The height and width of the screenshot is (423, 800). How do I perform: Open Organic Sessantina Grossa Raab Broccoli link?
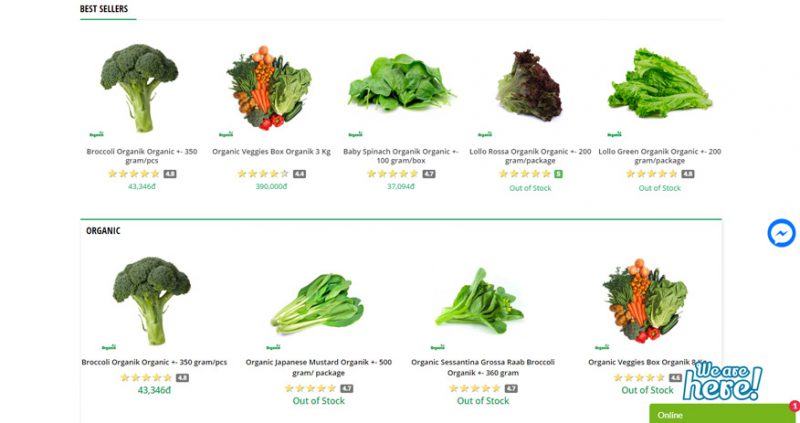(x=483, y=367)
